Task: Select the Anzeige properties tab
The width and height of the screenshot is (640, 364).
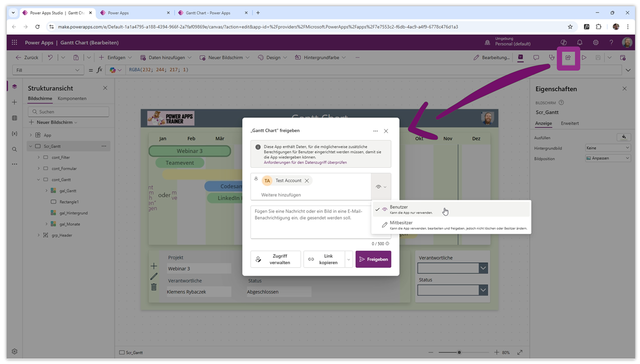Action: click(x=543, y=123)
